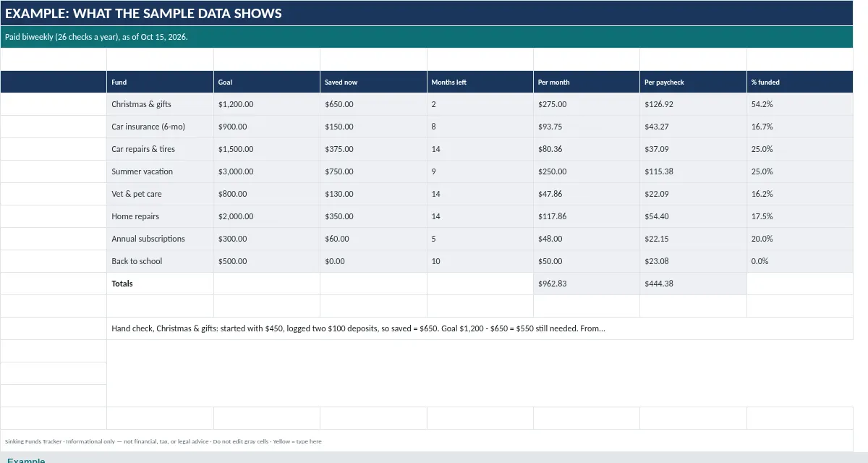Viewport: 868px width, 463px height.
Task: Click the 'Fund' column header
Action: (160, 82)
